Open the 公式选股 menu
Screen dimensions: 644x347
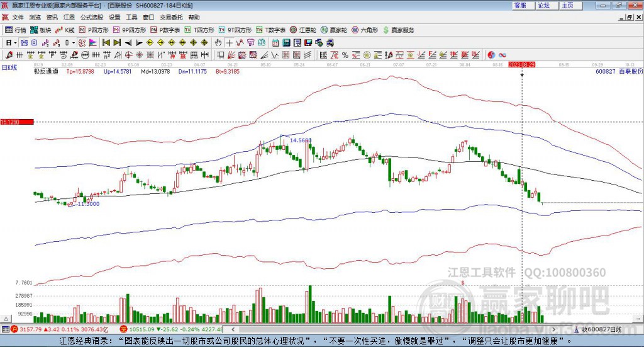coord(91,18)
